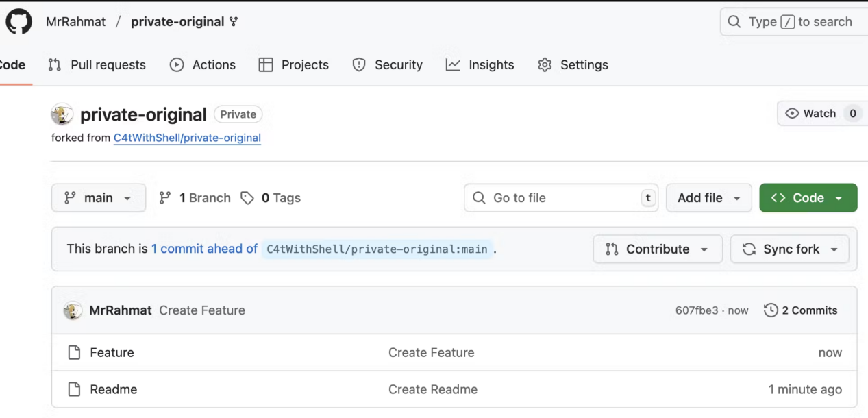Open the Actions tab
The height and width of the screenshot is (418, 868).
[x=203, y=65]
